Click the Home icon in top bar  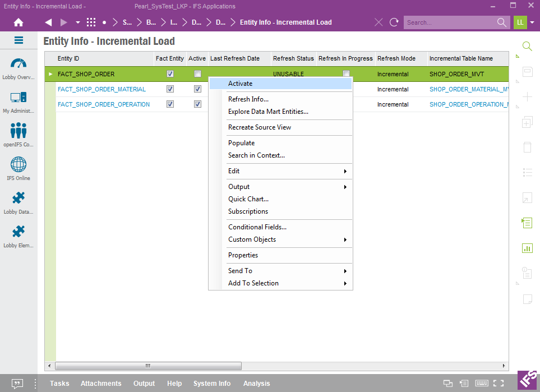tap(19, 22)
